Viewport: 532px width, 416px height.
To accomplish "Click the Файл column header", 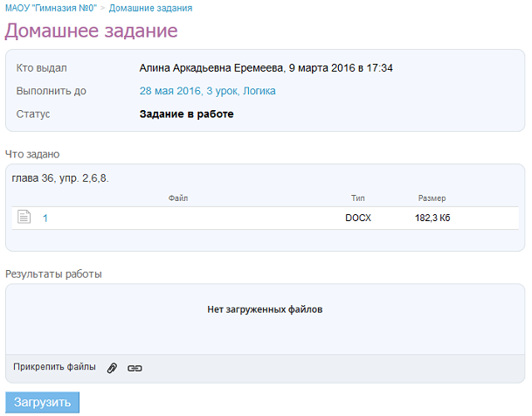I will coord(178,198).
